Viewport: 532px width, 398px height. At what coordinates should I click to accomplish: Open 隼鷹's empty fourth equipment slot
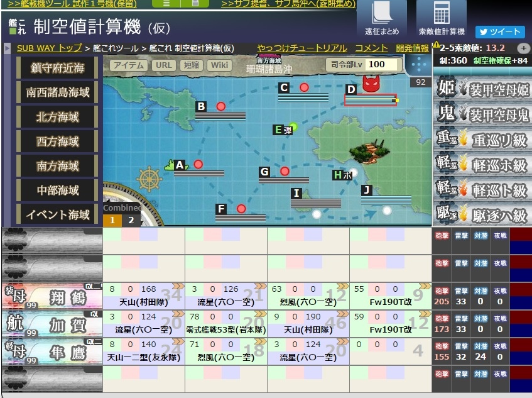pyautogui.click(x=391, y=351)
